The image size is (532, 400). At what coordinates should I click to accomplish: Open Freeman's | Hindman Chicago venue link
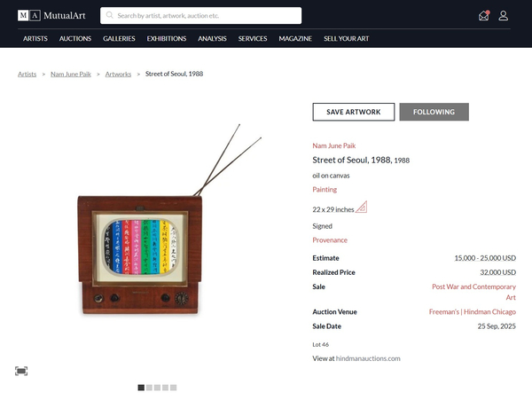pos(473,312)
